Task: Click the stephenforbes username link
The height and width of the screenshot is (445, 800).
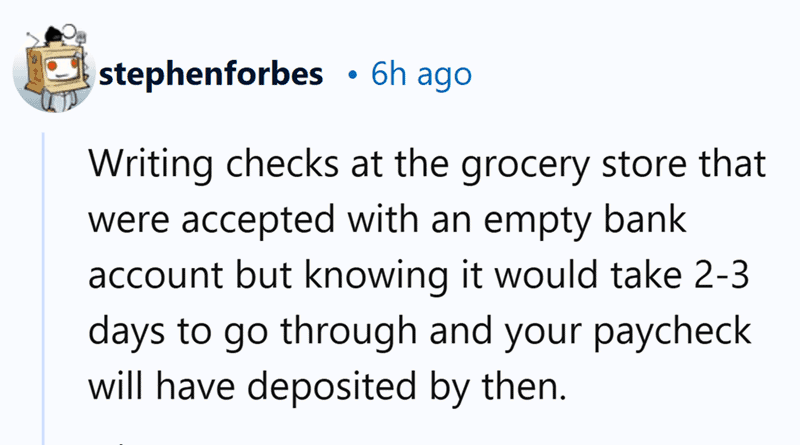Action: (211, 74)
